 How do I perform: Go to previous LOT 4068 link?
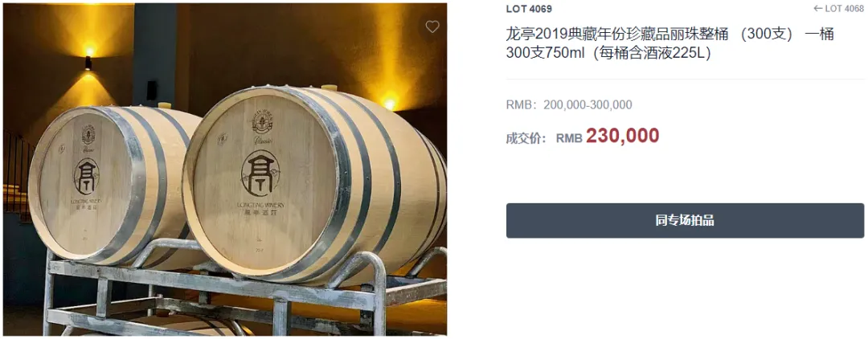(838, 8)
